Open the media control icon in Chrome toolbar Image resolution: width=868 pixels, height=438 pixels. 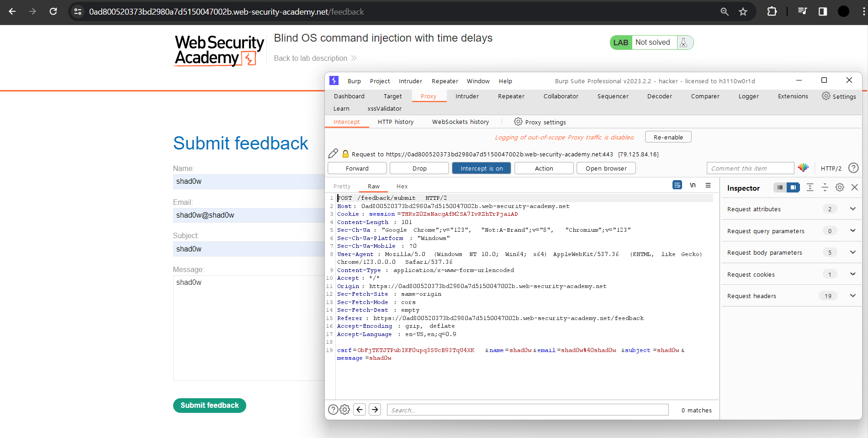pos(803,11)
